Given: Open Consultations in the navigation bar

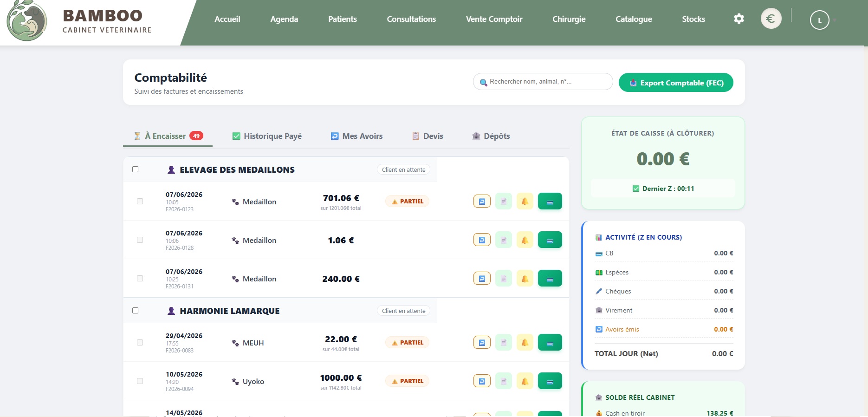Looking at the screenshot, I should tap(411, 19).
